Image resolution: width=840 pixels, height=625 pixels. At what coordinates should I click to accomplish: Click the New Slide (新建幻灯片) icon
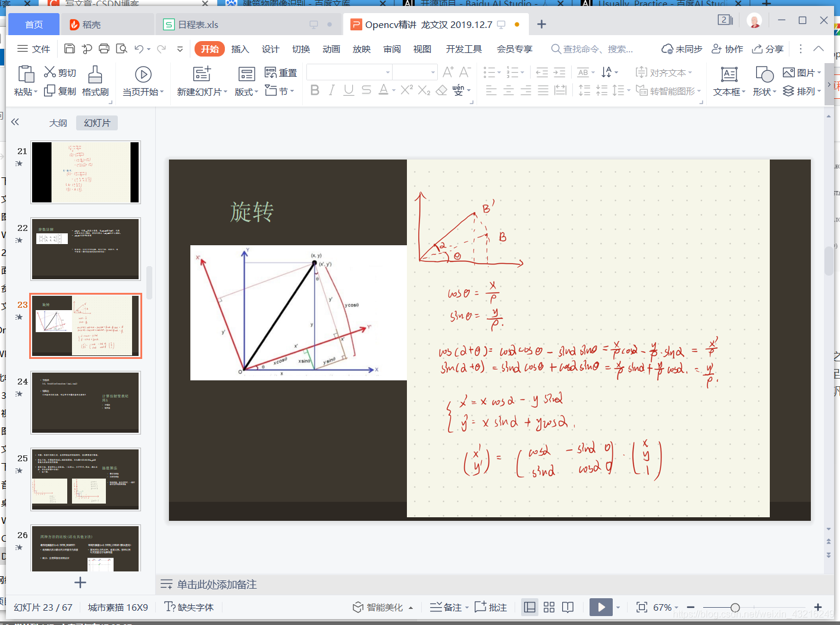tap(202, 74)
